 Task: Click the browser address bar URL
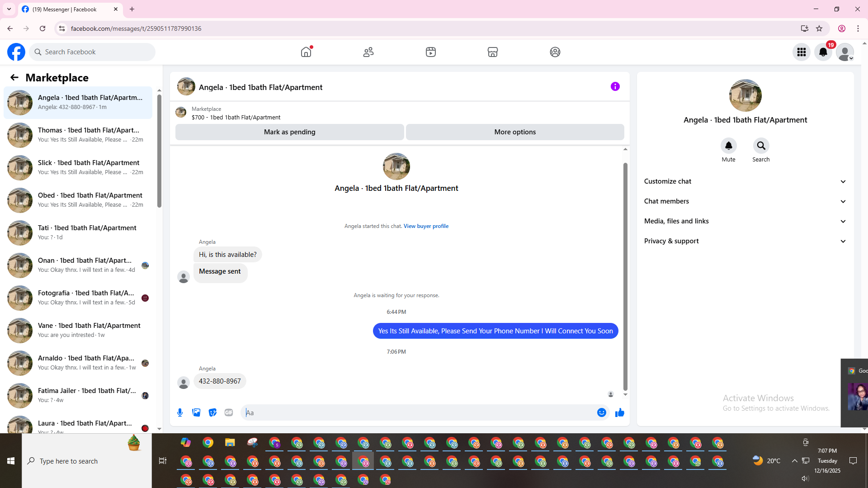pyautogui.click(x=136, y=28)
